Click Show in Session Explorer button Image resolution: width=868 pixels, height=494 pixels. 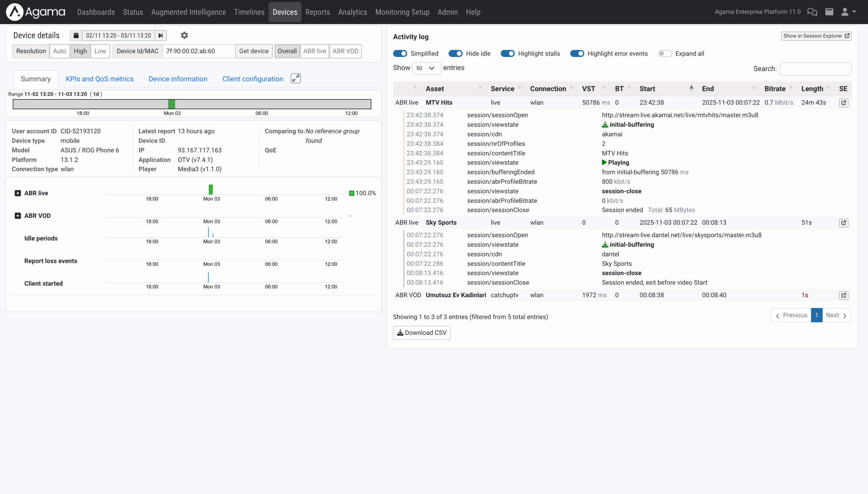[x=816, y=36]
